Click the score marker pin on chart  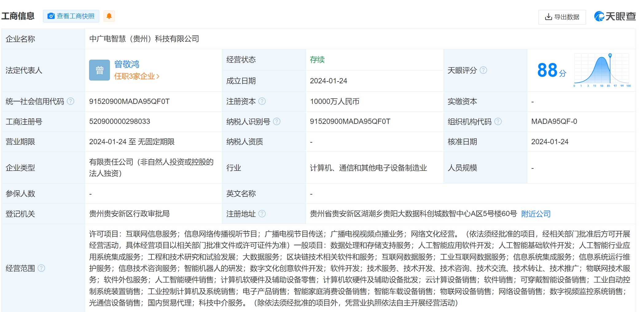pos(610,55)
